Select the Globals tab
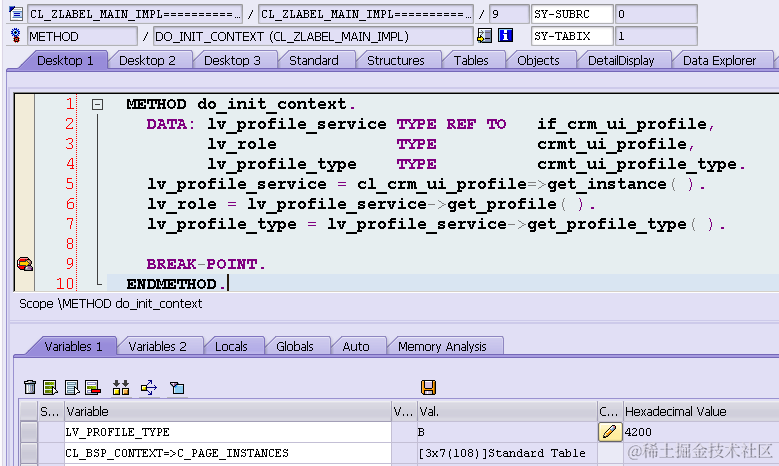This screenshot has height=466, width=779. coord(295,346)
